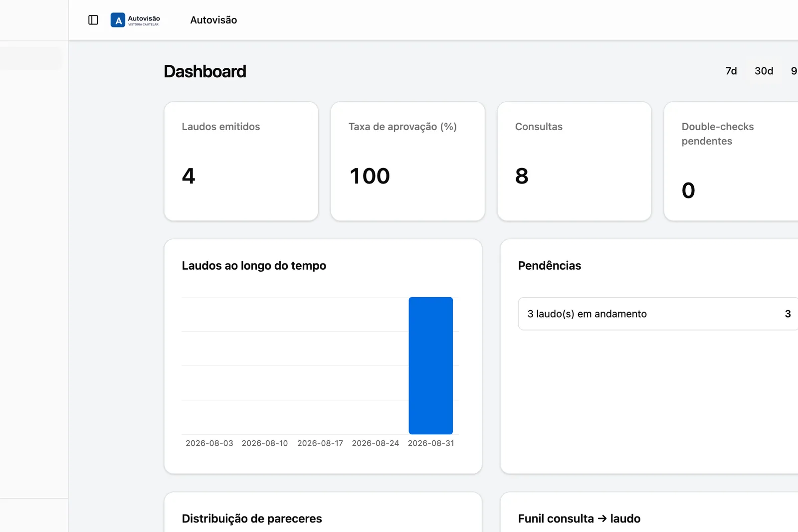798x532 pixels.
Task: Click the Consultas card showing 8
Action: point(575,161)
